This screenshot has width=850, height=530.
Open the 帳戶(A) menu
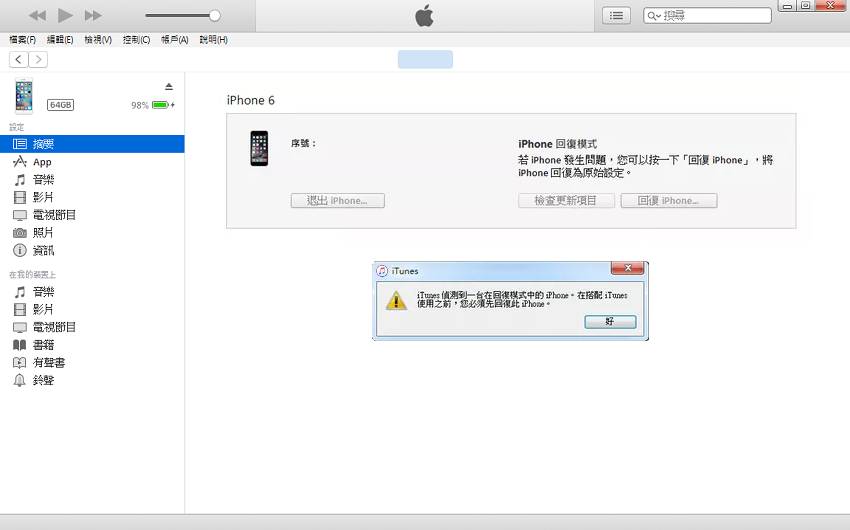(175, 40)
